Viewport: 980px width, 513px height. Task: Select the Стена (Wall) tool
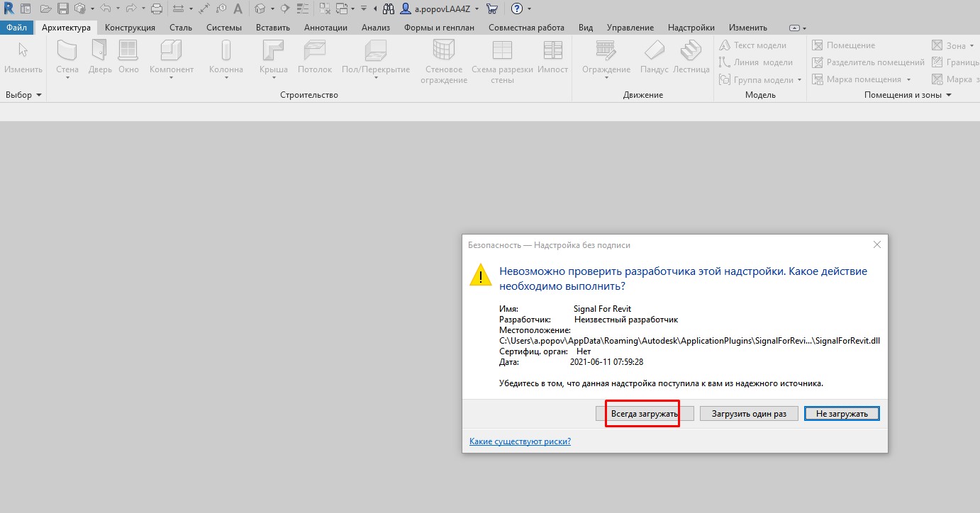(67, 58)
